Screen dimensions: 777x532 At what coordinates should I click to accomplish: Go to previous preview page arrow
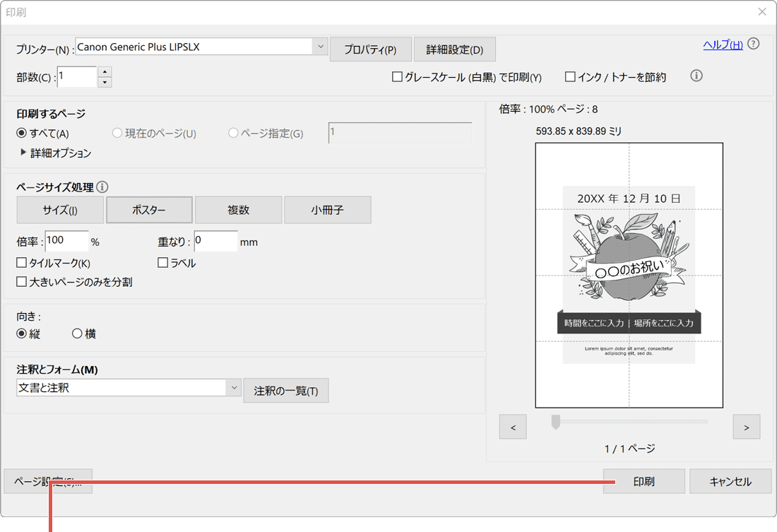point(513,427)
